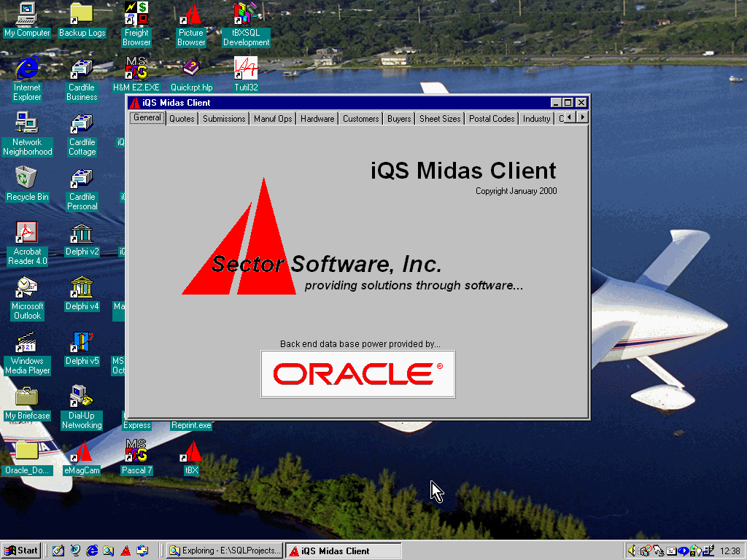Open the Hardware tab
This screenshot has height=560, width=747.
click(317, 119)
